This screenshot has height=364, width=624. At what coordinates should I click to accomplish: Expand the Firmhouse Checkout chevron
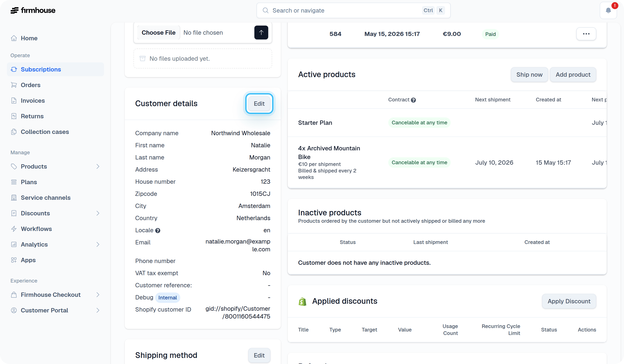(x=98, y=295)
